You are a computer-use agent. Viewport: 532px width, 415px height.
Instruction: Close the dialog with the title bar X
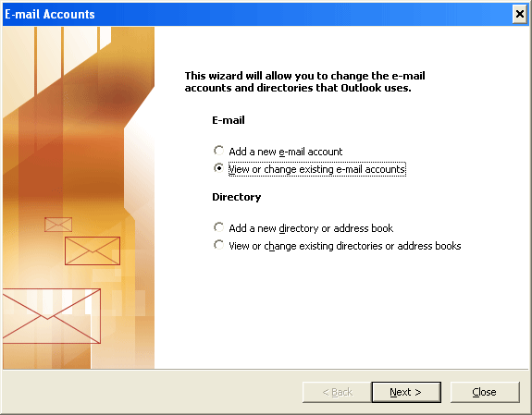click(519, 14)
